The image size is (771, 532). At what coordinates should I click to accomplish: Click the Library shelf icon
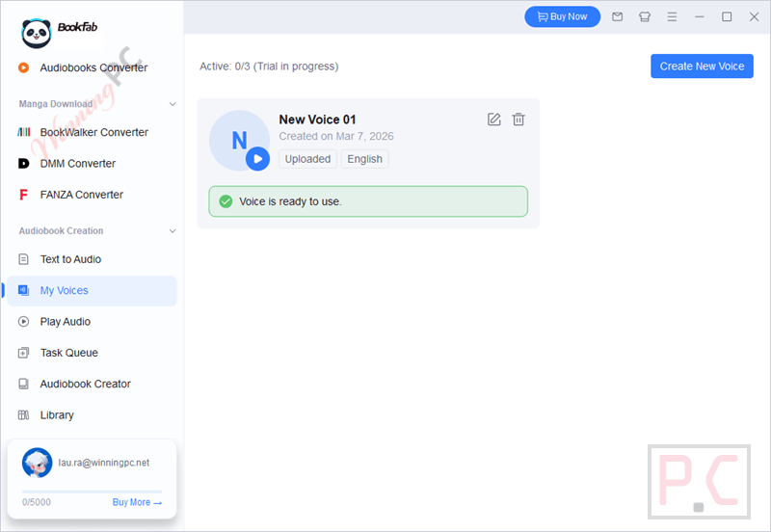point(23,415)
